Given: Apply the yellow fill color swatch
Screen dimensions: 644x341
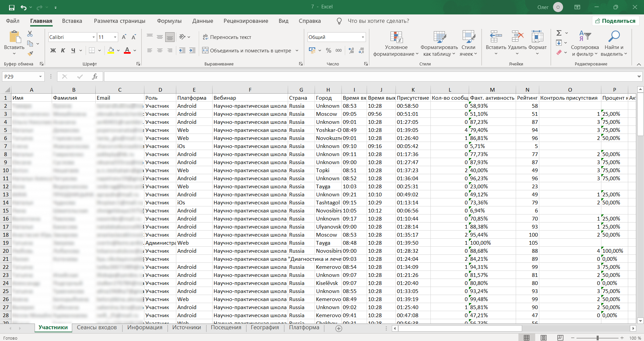Looking at the screenshot, I should (x=111, y=51).
